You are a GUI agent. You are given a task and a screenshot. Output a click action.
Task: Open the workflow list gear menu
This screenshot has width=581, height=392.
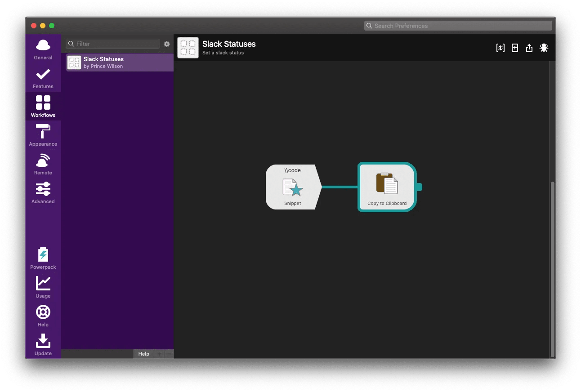(x=167, y=44)
